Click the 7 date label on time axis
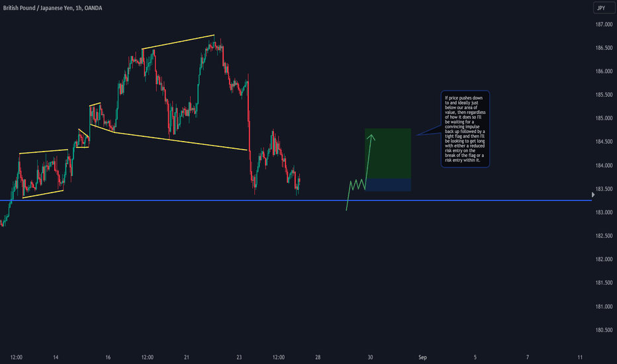Image resolution: width=617 pixels, height=364 pixels. click(x=528, y=357)
